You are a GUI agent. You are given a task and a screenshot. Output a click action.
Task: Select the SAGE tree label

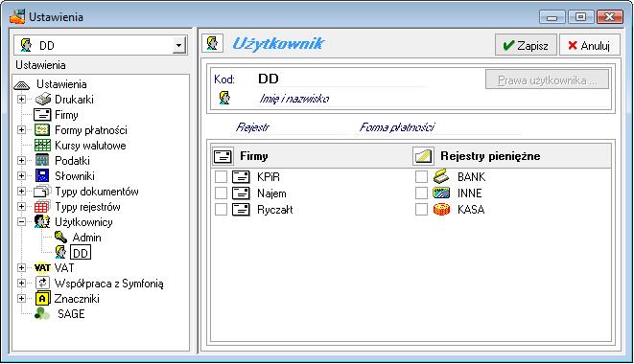(x=71, y=314)
